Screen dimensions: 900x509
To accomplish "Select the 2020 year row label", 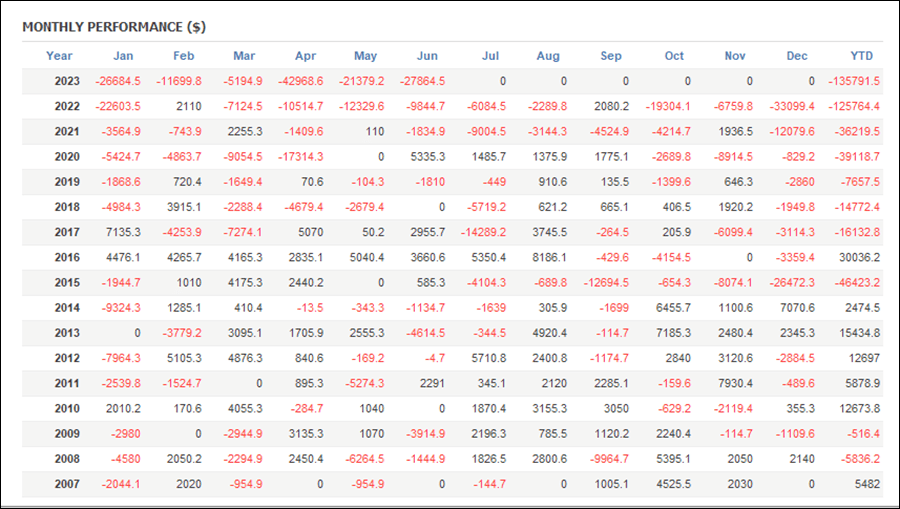I will click(67, 157).
